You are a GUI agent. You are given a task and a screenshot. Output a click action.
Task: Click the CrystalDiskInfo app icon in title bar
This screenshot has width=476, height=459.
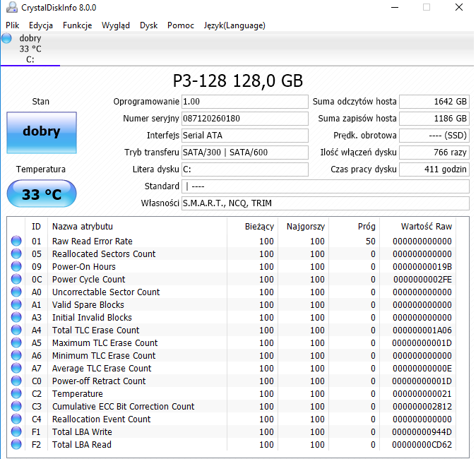point(11,7)
